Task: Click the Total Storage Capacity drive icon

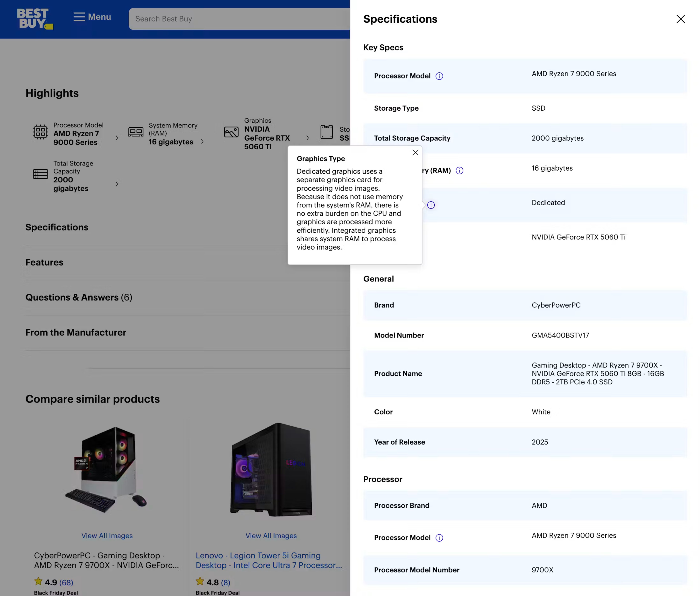Action: pos(40,174)
